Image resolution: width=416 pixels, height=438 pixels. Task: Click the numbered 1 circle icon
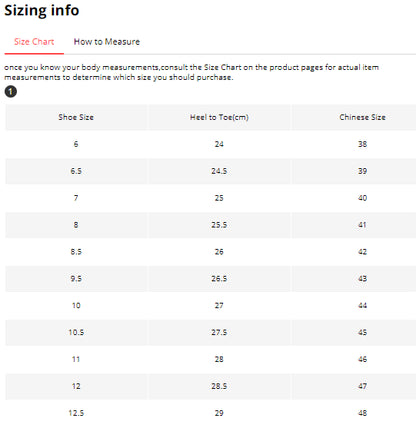click(x=11, y=91)
